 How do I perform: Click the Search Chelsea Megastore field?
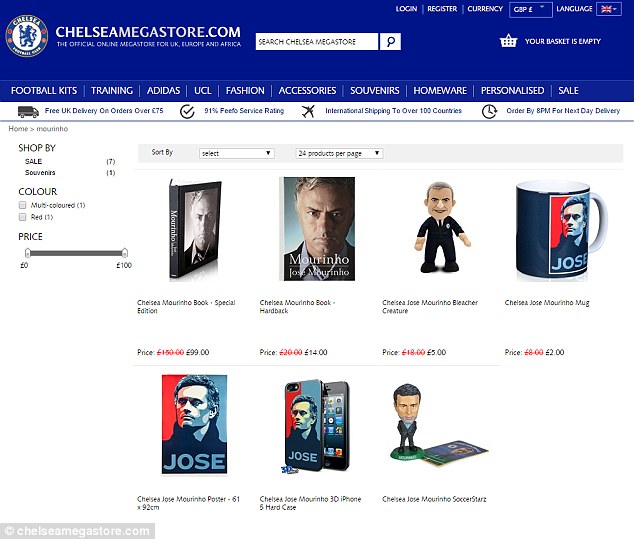click(x=317, y=42)
